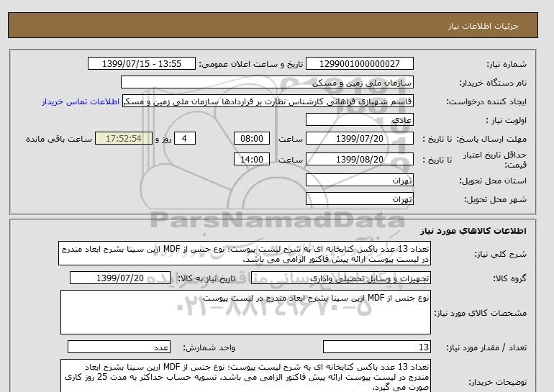Click delivery province field تهران
554x392 pixels.
(x=359, y=180)
